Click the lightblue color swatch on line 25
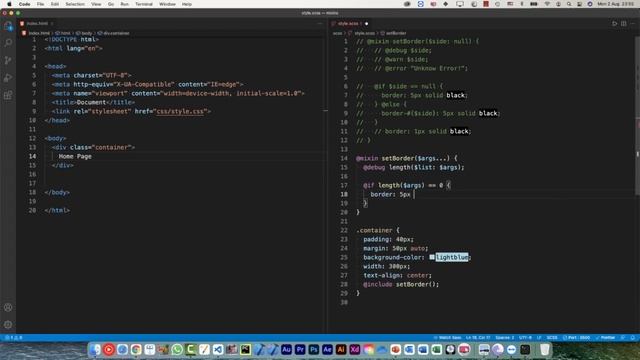Image resolution: width=640 pixels, height=360 pixels. (x=432, y=257)
